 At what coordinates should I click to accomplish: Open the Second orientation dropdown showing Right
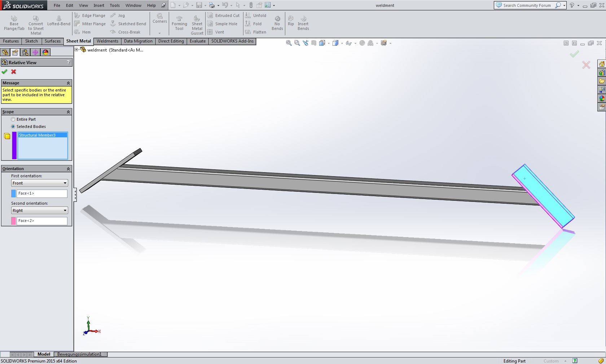[x=39, y=210]
